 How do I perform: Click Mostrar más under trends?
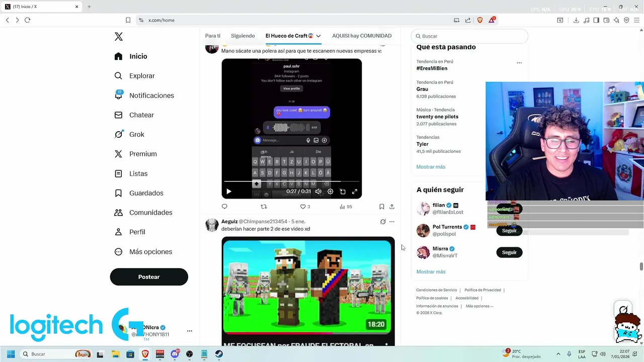tap(431, 167)
